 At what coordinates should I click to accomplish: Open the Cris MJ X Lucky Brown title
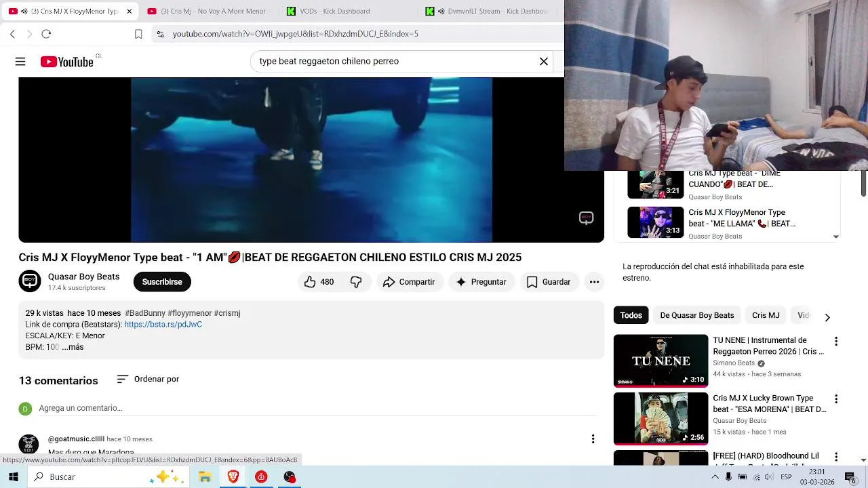pyautogui.click(x=769, y=404)
